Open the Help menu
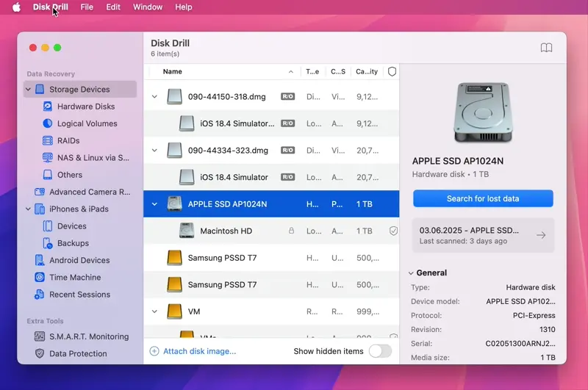This screenshot has height=390, width=588. pos(183,7)
